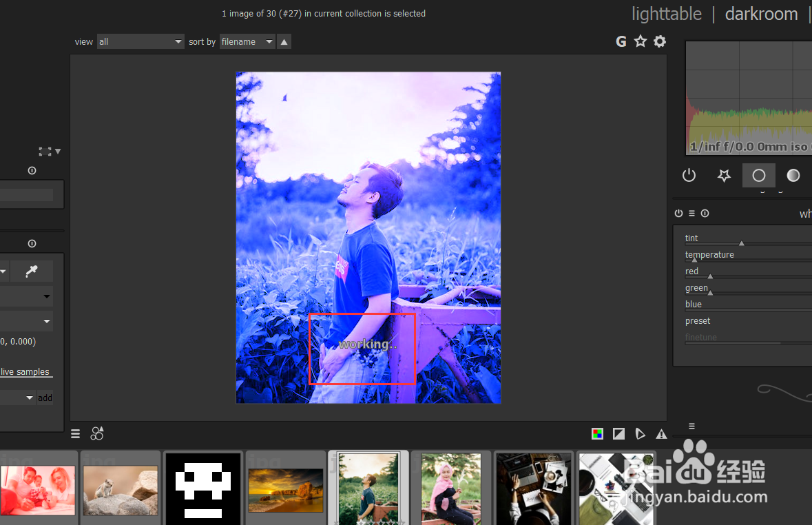Open the quick presets hamburger icon below the image
This screenshot has height=525, width=812.
[76, 434]
